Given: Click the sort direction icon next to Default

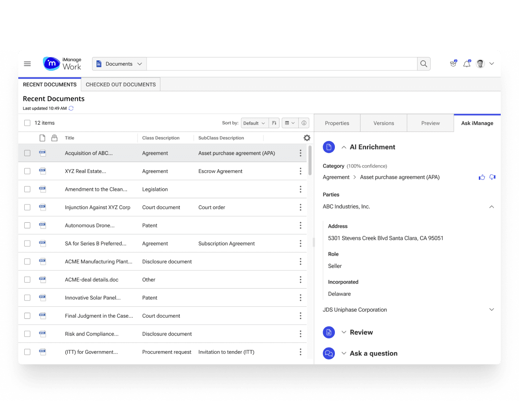Looking at the screenshot, I should (x=274, y=123).
